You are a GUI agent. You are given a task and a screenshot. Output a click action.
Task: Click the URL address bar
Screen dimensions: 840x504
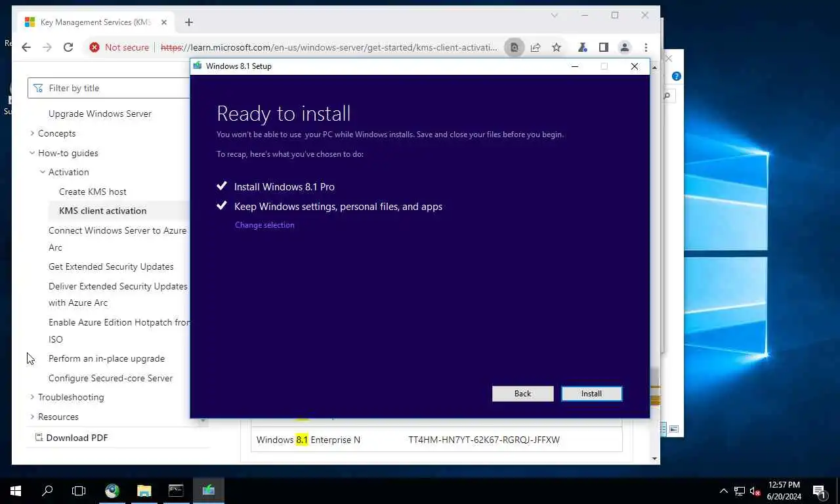[x=329, y=47]
